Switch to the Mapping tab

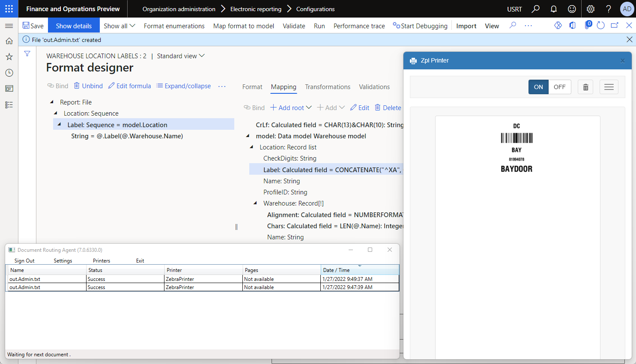tap(284, 87)
